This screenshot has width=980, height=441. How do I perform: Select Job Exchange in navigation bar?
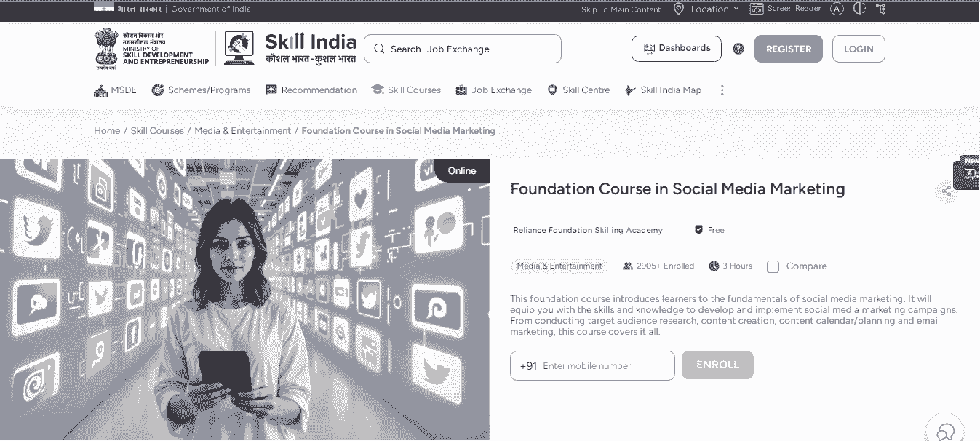pos(493,90)
